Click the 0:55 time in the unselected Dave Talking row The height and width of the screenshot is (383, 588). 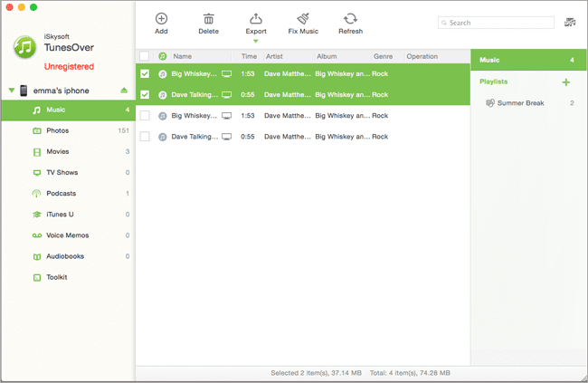pos(248,137)
